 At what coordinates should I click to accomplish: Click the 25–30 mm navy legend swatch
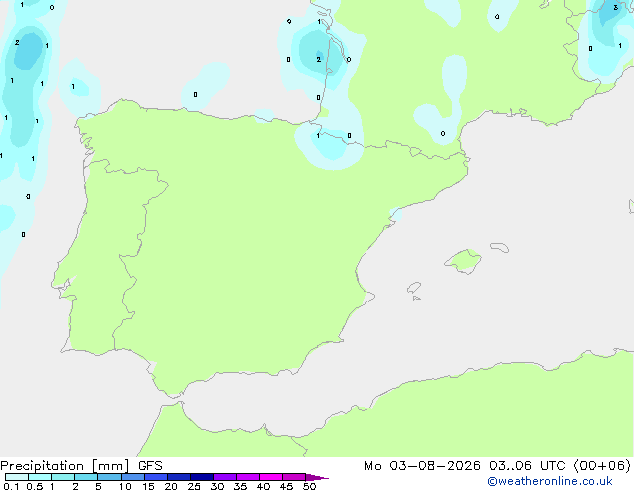[202, 477]
